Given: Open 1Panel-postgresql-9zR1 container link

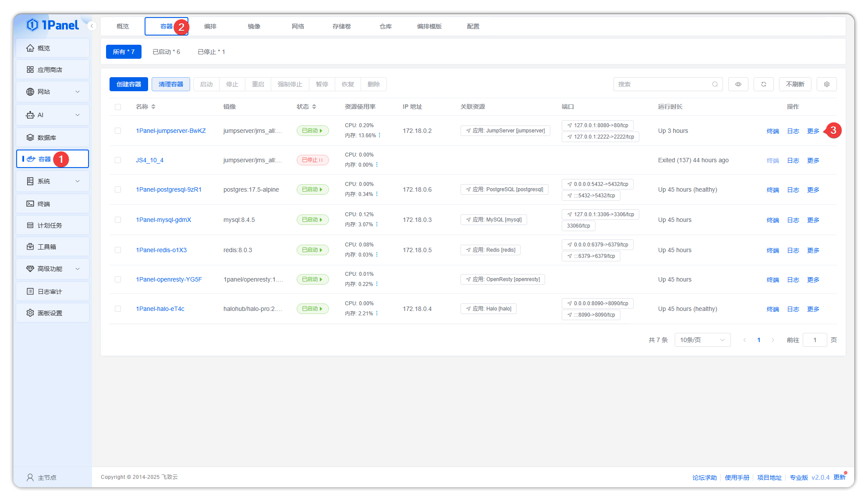Looking at the screenshot, I should click(169, 189).
